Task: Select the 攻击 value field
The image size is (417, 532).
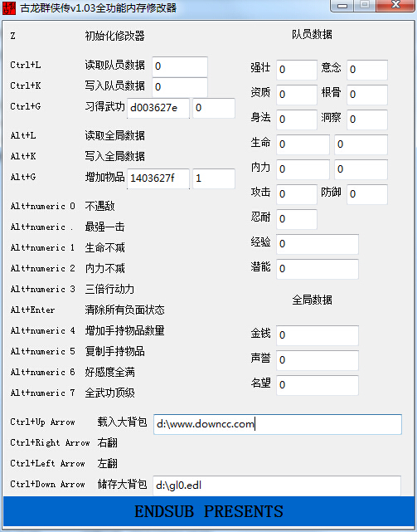Action: coord(297,194)
